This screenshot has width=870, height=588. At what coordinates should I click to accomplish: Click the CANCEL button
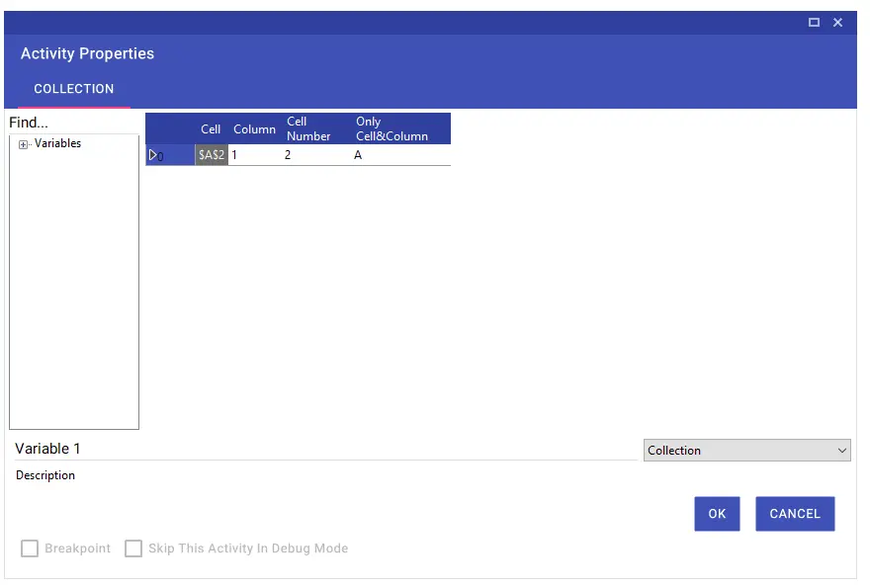795,514
